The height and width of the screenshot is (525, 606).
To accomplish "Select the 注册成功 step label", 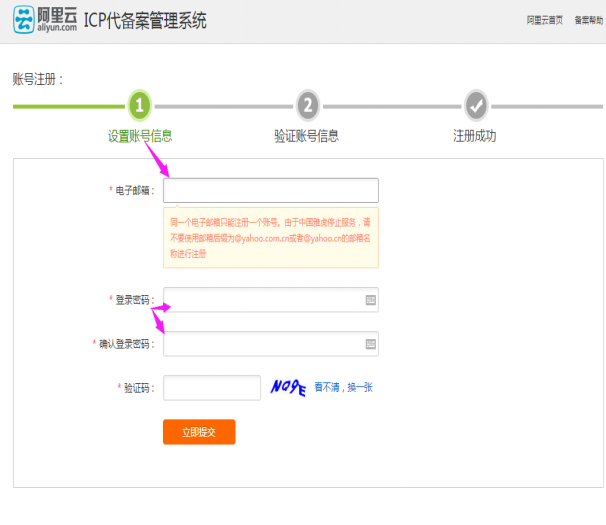I will pyautogui.click(x=474, y=136).
